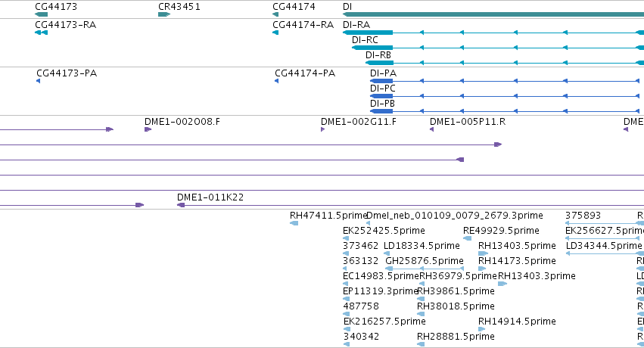Select feature 487758
This screenshot has width=644, height=348.
pyautogui.click(x=361, y=306)
